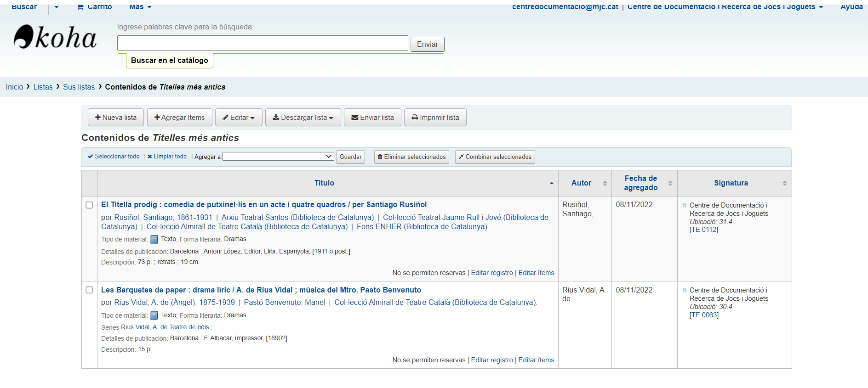The image size is (868, 388).
Task: Click the Guardar button
Action: point(350,157)
